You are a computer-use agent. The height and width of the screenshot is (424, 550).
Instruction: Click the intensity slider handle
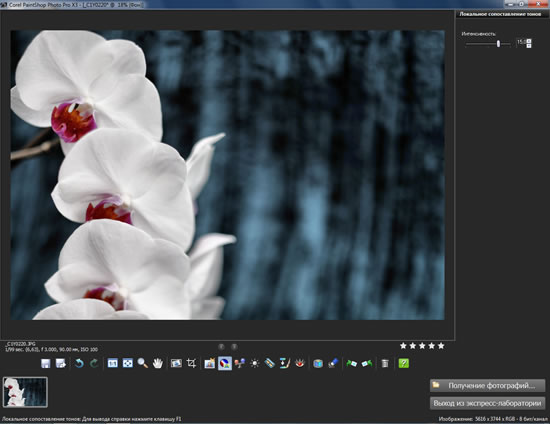[498, 44]
